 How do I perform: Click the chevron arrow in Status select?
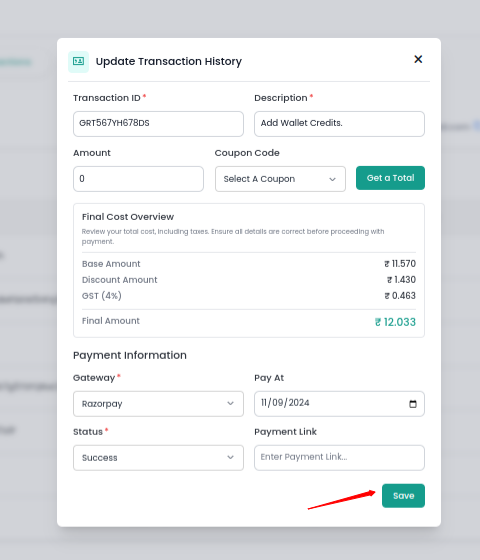point(230,458)
